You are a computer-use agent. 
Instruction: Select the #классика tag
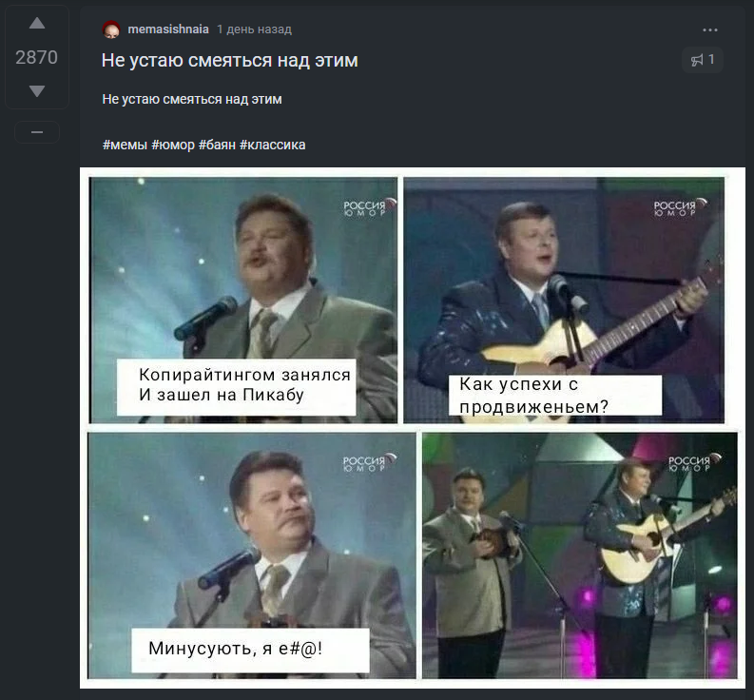point(273,145)
